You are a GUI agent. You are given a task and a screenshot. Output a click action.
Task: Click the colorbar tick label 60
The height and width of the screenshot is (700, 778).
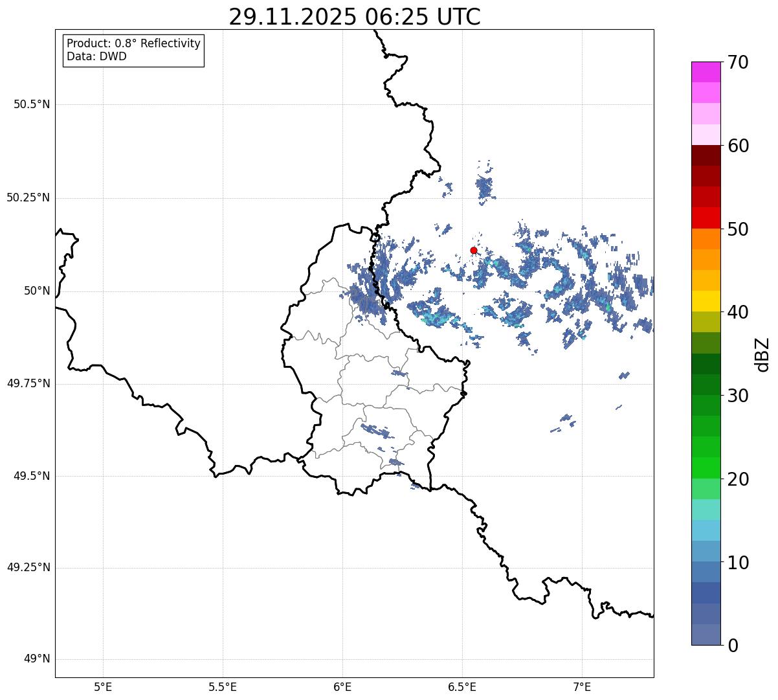coord(738,146)
